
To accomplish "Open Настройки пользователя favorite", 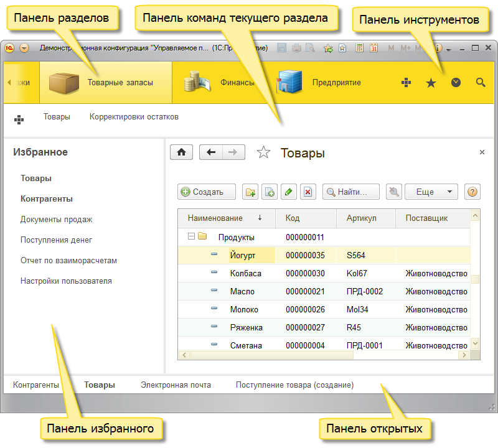I will tap(67, 281).
